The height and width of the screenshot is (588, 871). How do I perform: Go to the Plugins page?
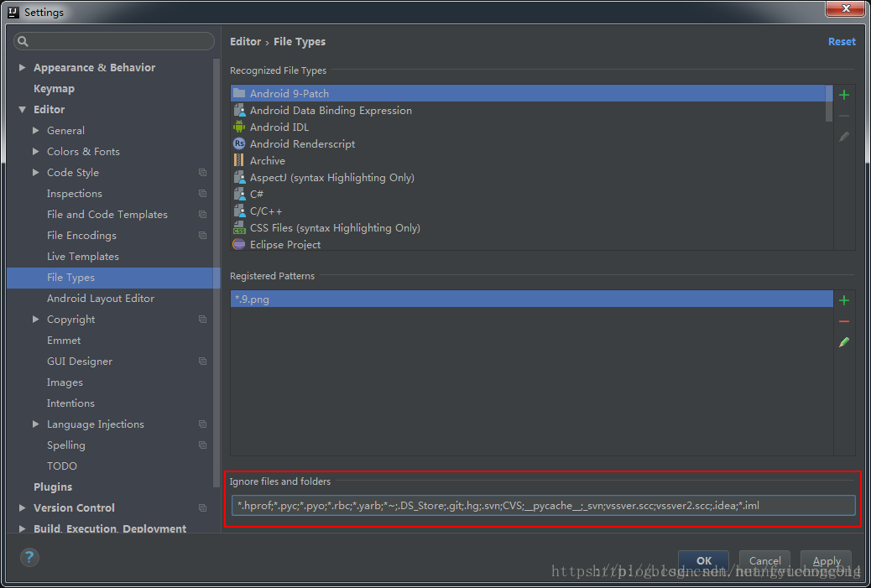53,487
